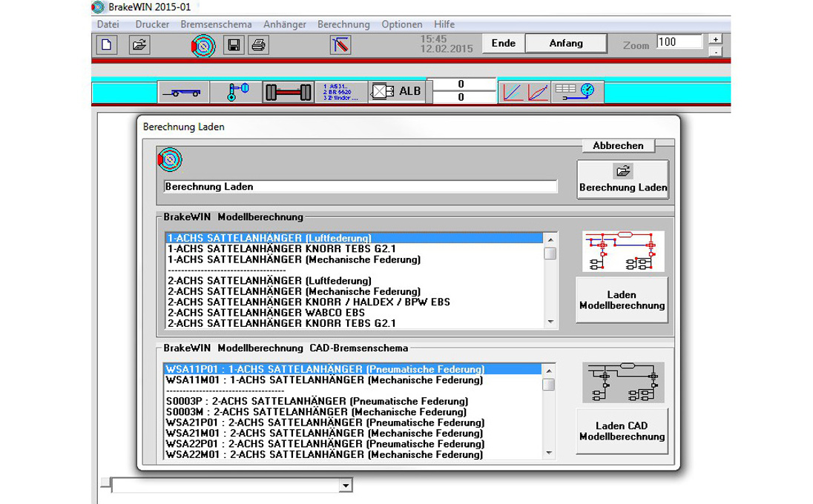Open the Hilfe menu

pyautogui.click(x=444, y=24)
